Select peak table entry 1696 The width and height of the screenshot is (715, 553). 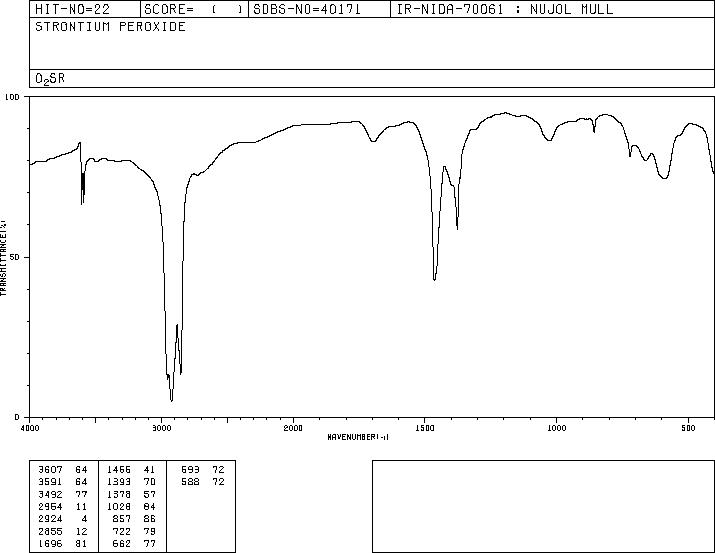(x=50, y=544)
